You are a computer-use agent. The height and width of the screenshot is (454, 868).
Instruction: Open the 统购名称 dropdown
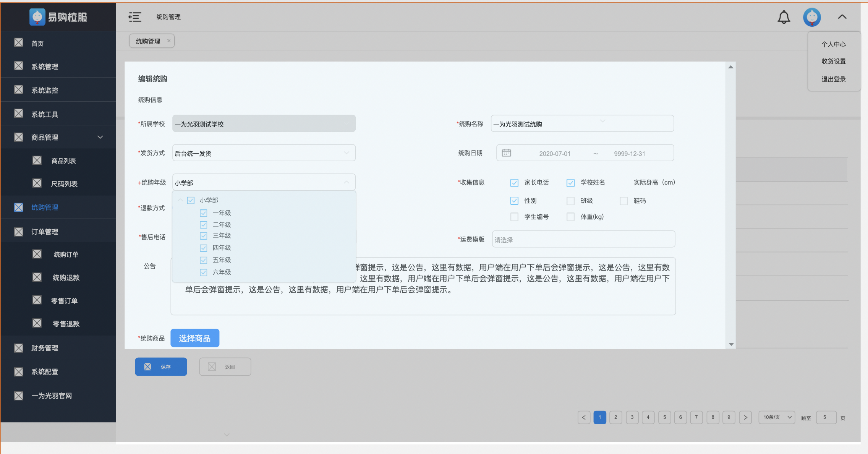coord(582,123)
